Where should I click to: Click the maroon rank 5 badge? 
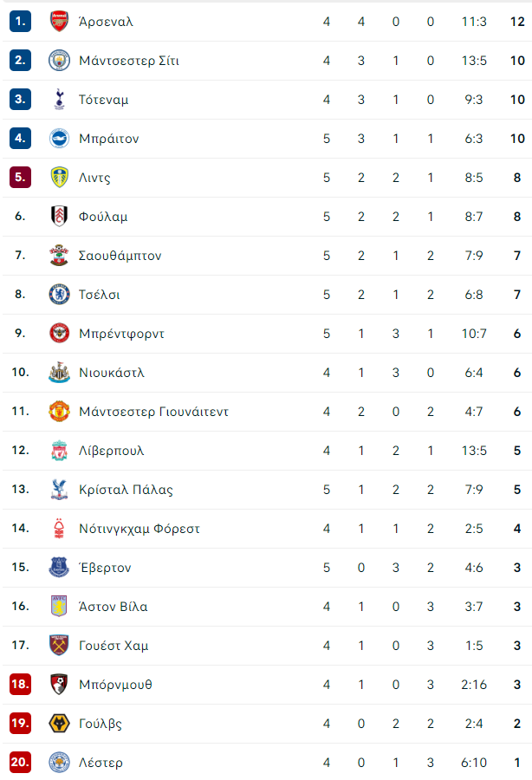21,177
